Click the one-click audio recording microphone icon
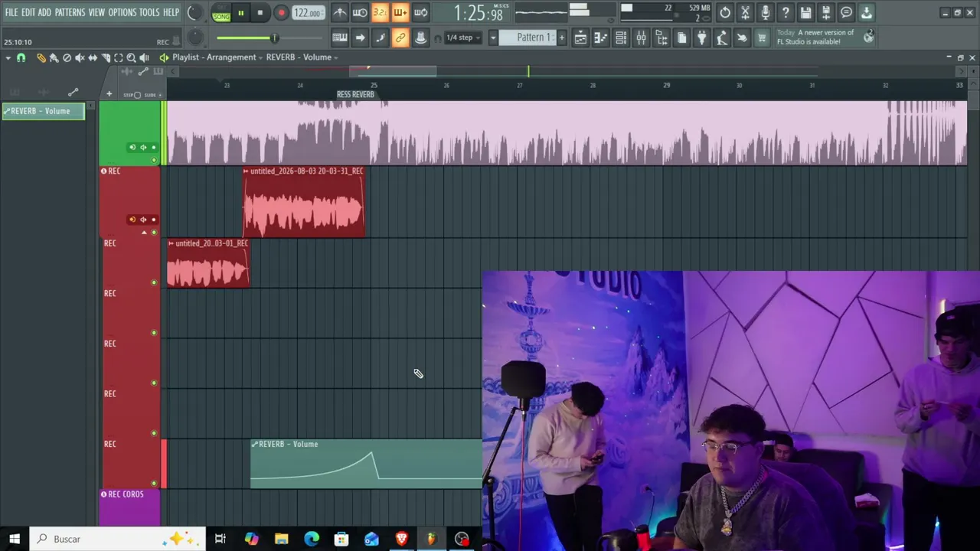Screen dimensions: 980x551 (765, 12)
